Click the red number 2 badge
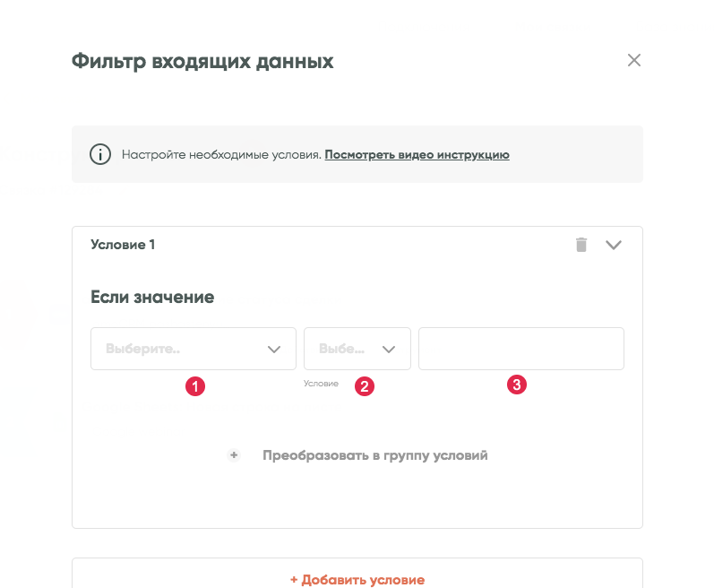Viewport: 714px width, 588px height. pyautogui.click(x=364, y=386)
